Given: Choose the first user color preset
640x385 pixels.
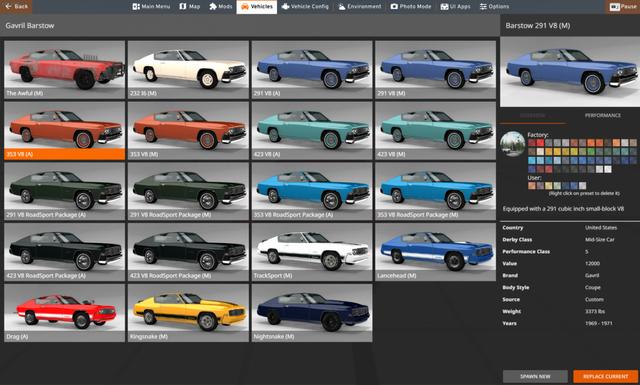Looking at the screenshot, I should point(531,186).
